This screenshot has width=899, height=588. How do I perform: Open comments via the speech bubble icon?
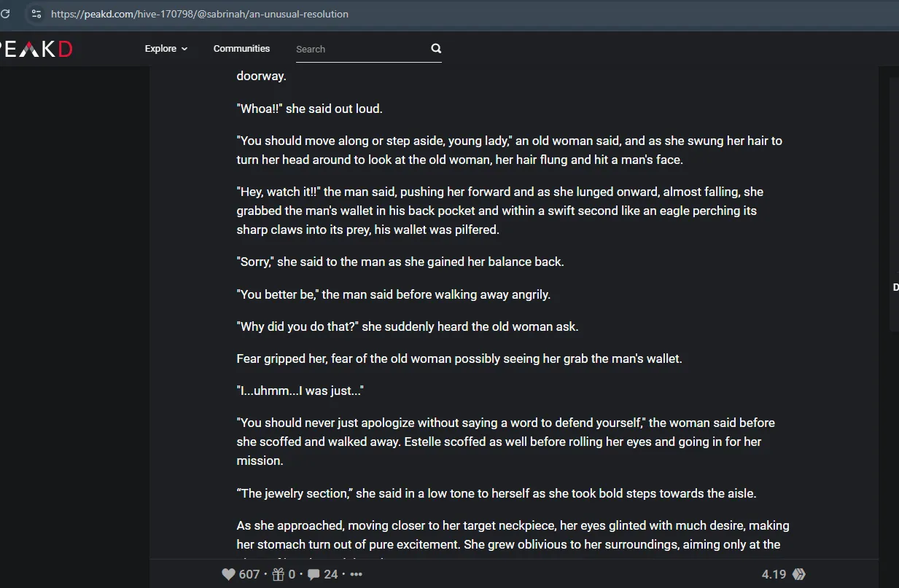click(x=314, y=574)
